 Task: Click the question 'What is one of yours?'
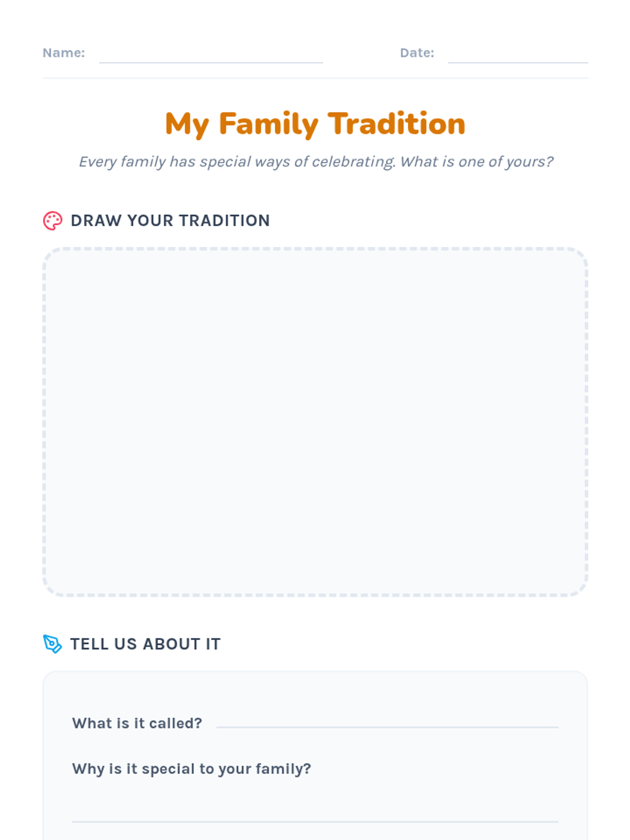(x=477, y=162)
